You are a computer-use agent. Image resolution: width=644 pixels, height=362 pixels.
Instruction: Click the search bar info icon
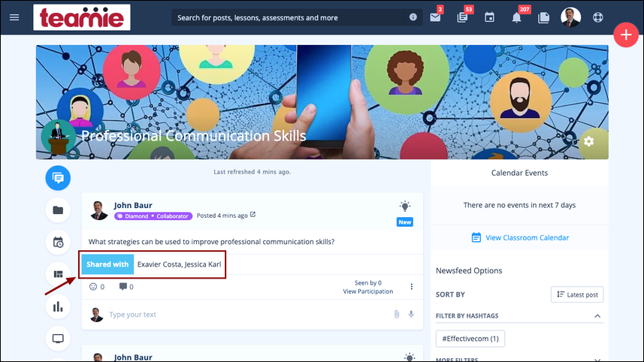click(413, 17)
